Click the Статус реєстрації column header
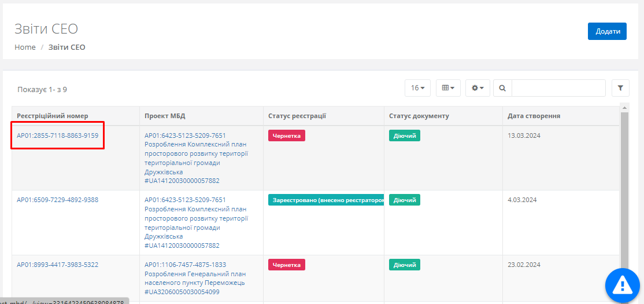Screen dimensions: 644x304 pyautogui.click(x=297, y=116)
